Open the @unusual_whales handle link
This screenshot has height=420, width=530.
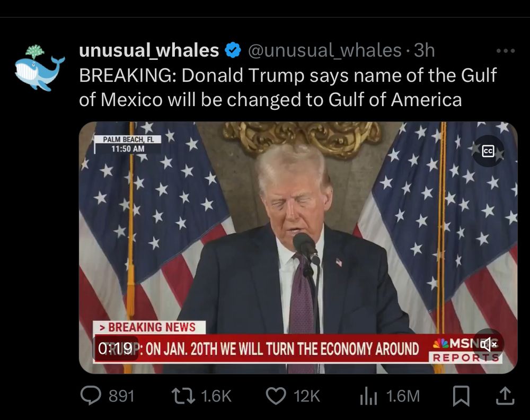pyautogui.click(x=324, y=50)
